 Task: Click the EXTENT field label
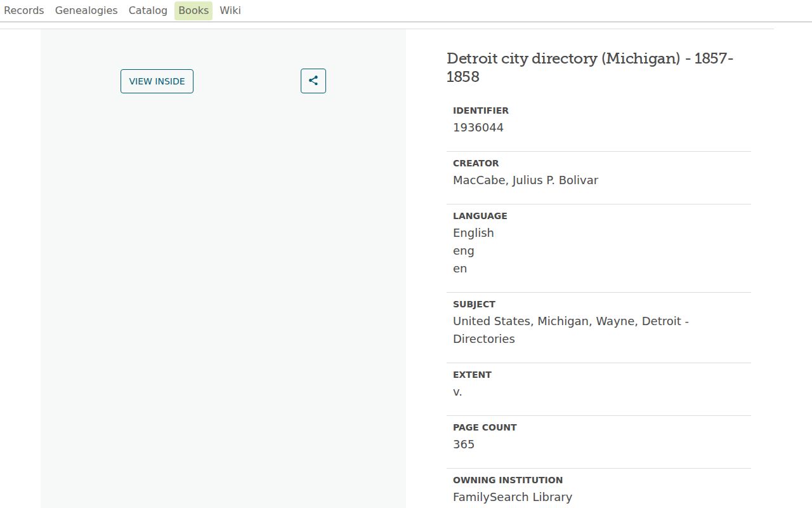(x=472, y=375)
